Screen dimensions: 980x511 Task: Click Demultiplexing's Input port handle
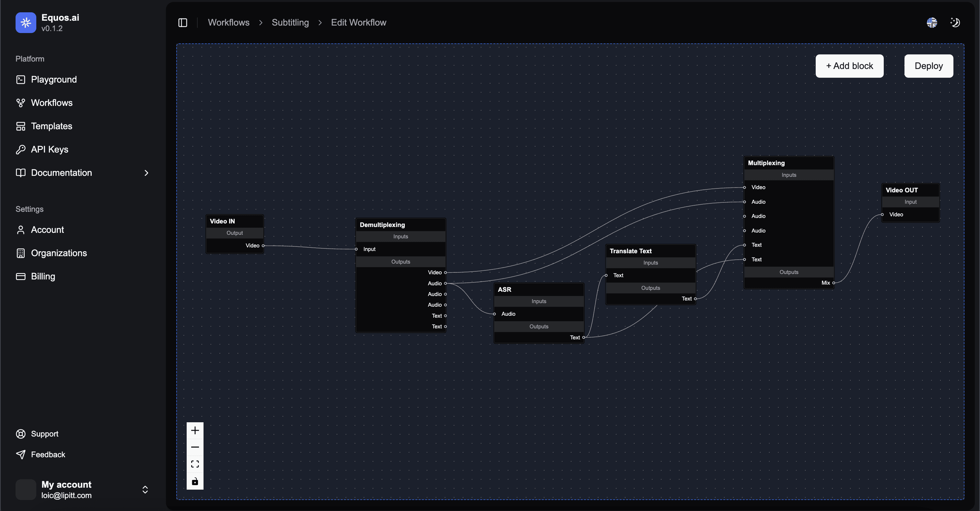pos(356,249)
